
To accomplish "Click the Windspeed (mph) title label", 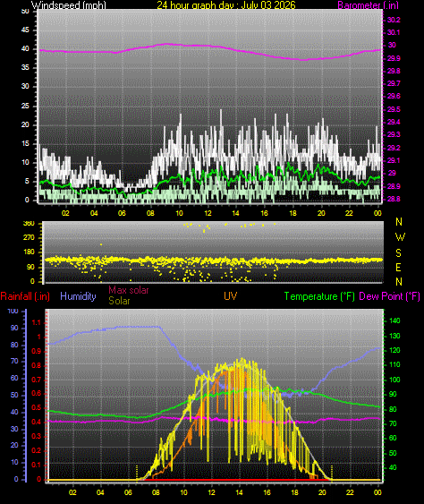I will (x=68, y=4).
